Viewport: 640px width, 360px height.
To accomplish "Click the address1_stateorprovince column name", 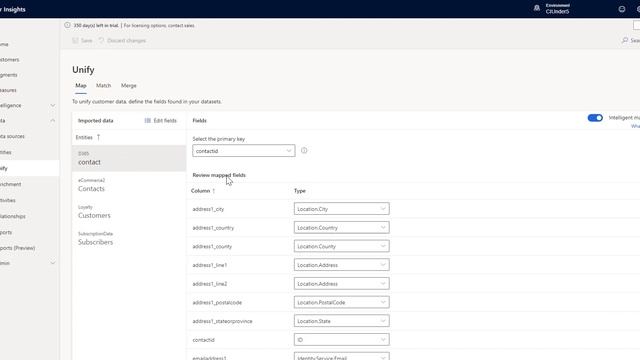I will [x=222, y=321].
